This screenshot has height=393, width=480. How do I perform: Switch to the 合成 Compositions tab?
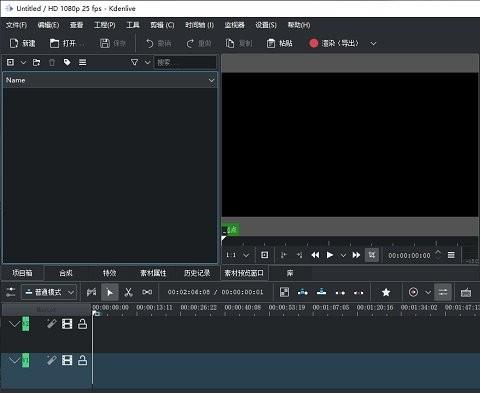[66, 273]
